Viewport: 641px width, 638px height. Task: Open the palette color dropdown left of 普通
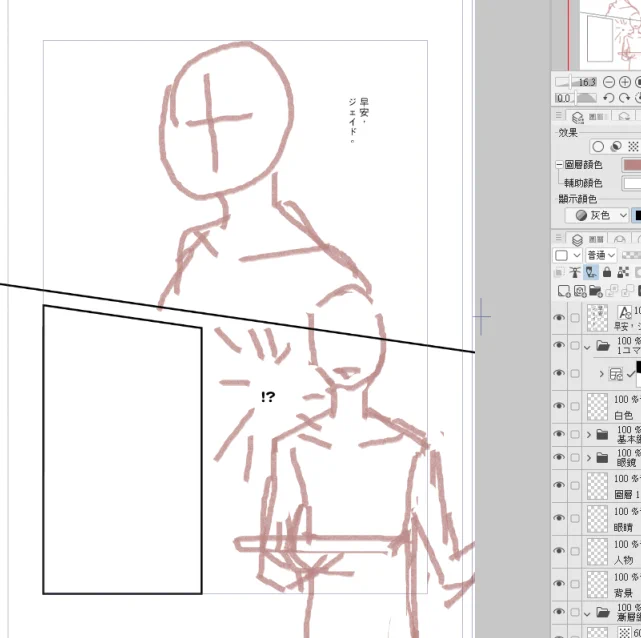[567, 255]
